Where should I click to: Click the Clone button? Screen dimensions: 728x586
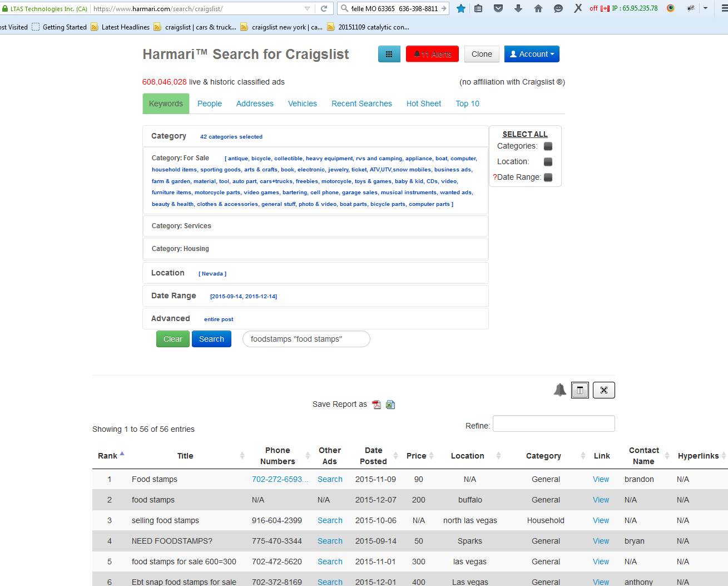coord(482,54)
